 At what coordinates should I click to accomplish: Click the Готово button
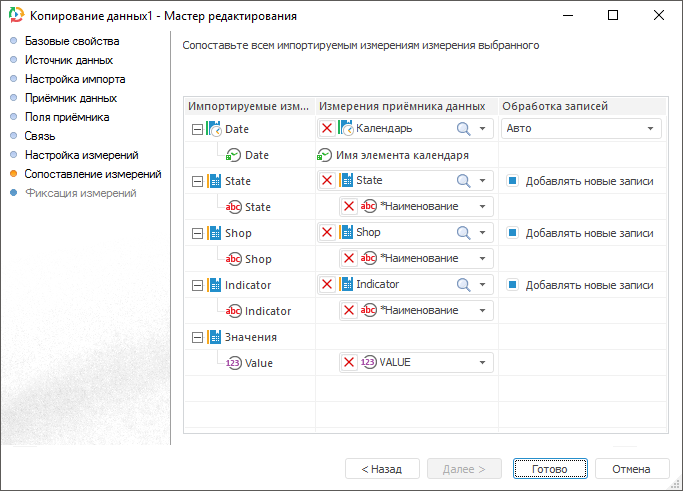point(550,468)
